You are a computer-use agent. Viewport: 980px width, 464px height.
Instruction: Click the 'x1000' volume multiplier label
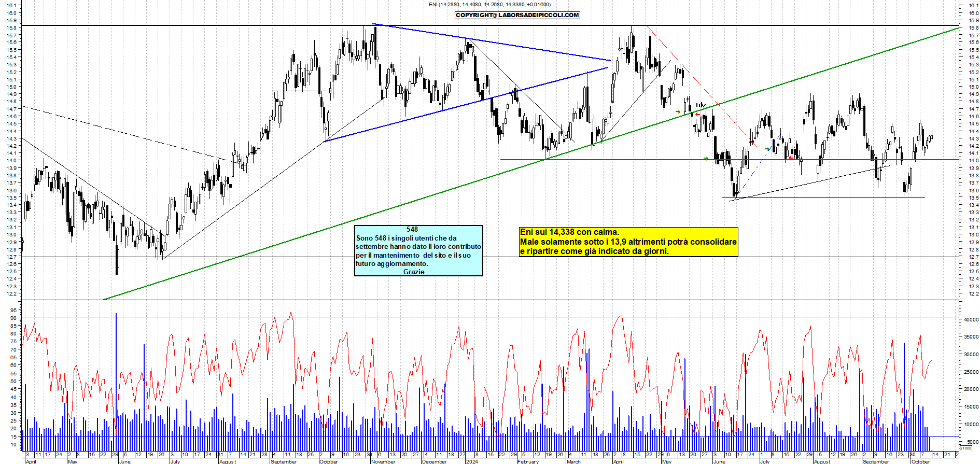click(x=966, y=448)
